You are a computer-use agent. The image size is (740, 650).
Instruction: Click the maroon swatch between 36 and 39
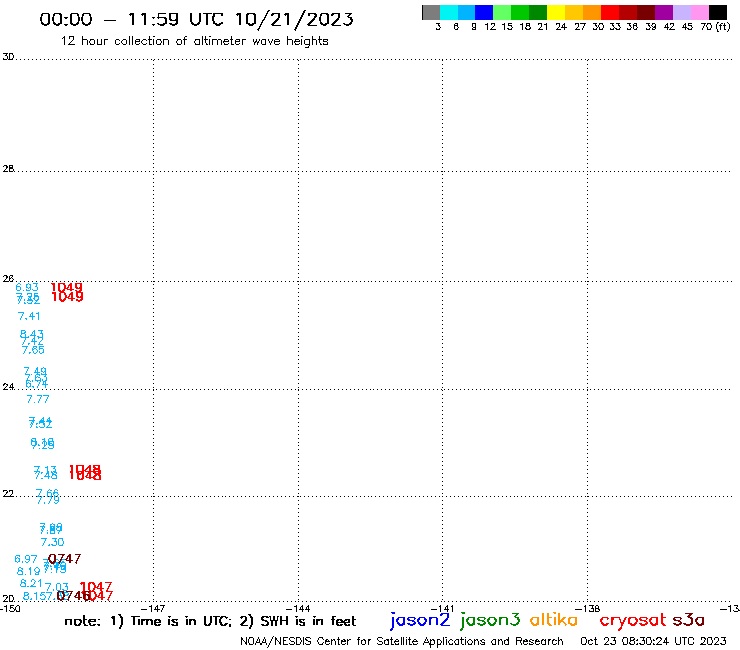point(646,12)
